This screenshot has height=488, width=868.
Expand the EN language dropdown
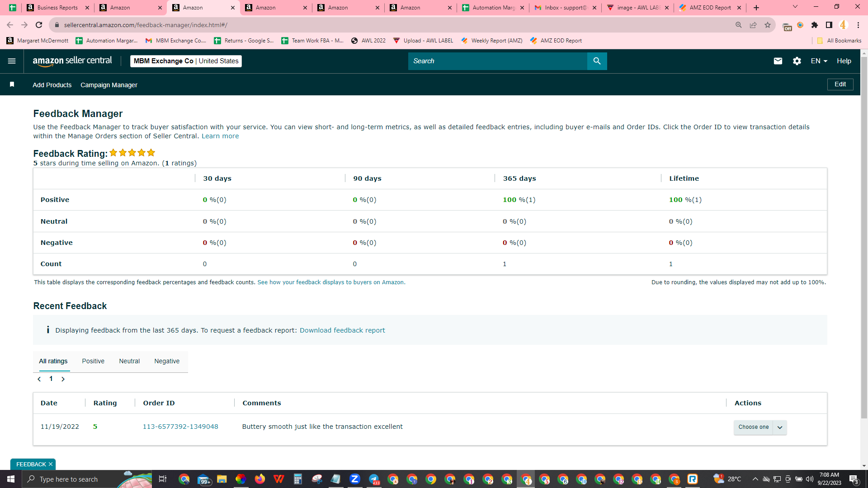click(x=819, y=61)
